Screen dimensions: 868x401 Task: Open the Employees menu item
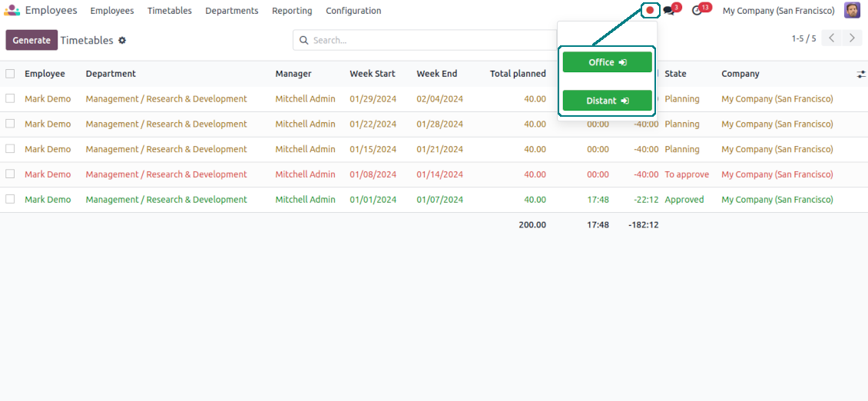[x=112, y=11]
